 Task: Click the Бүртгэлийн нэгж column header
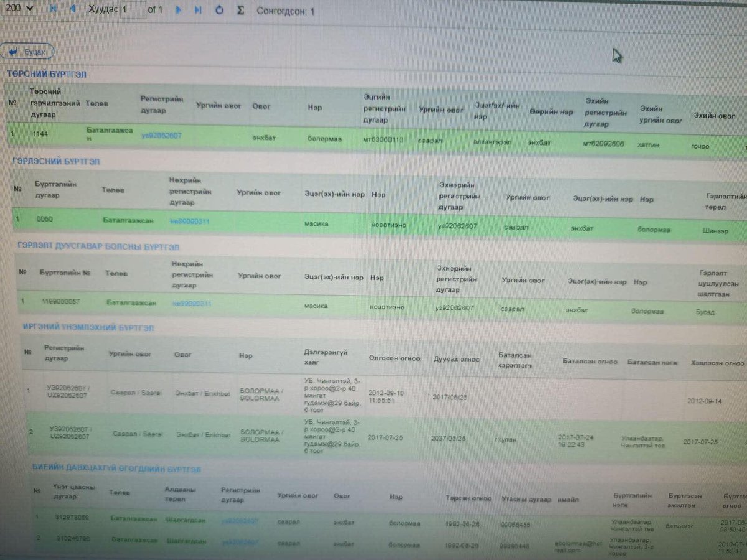(632, 500)
